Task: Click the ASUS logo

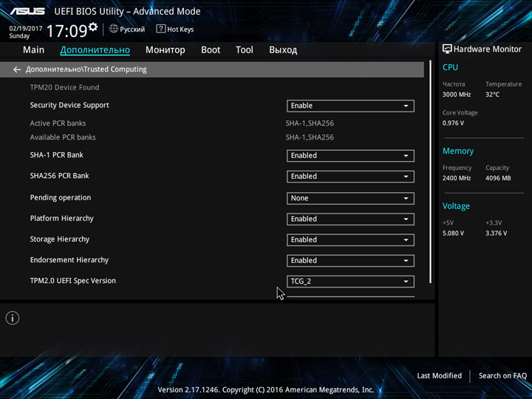Action: pos(27,11)
